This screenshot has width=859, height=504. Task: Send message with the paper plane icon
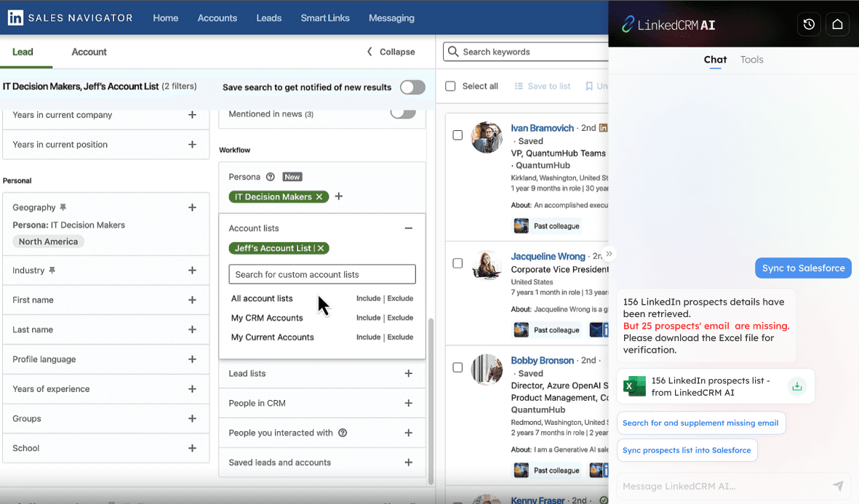click(838, 486)
